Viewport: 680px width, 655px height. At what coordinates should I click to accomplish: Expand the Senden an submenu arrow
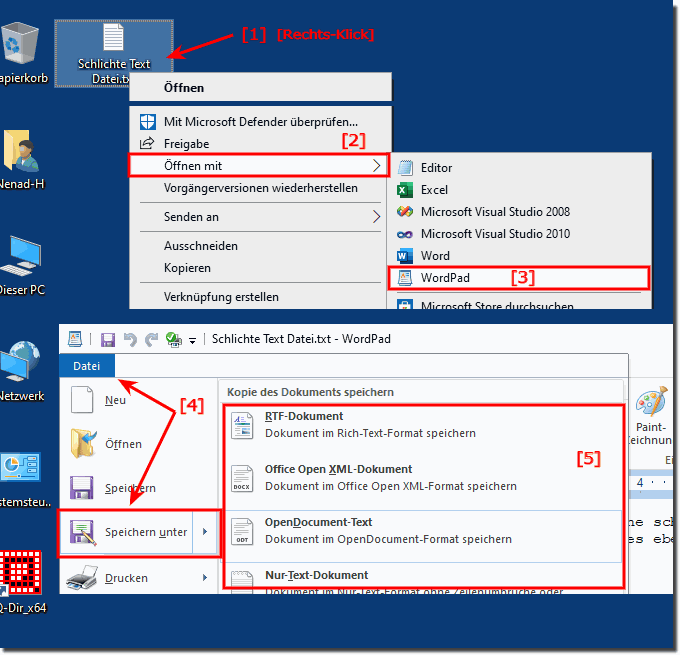[376, 216]
